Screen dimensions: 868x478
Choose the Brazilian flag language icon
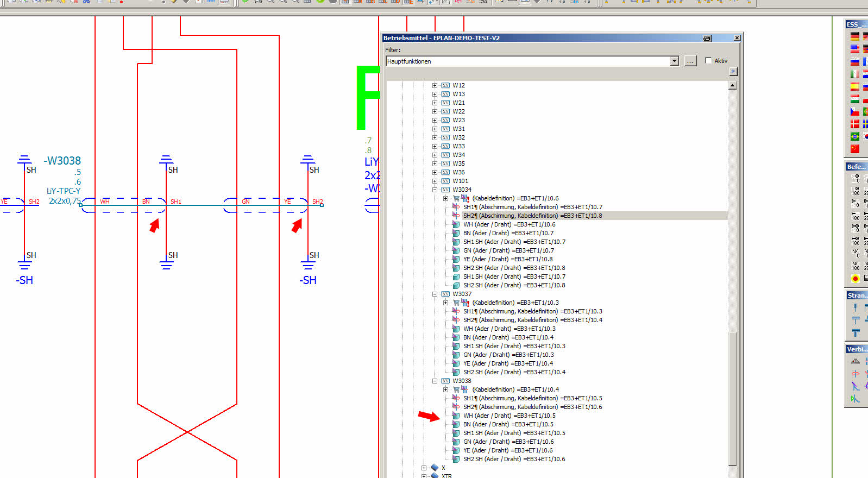click(x=854, y=136)
